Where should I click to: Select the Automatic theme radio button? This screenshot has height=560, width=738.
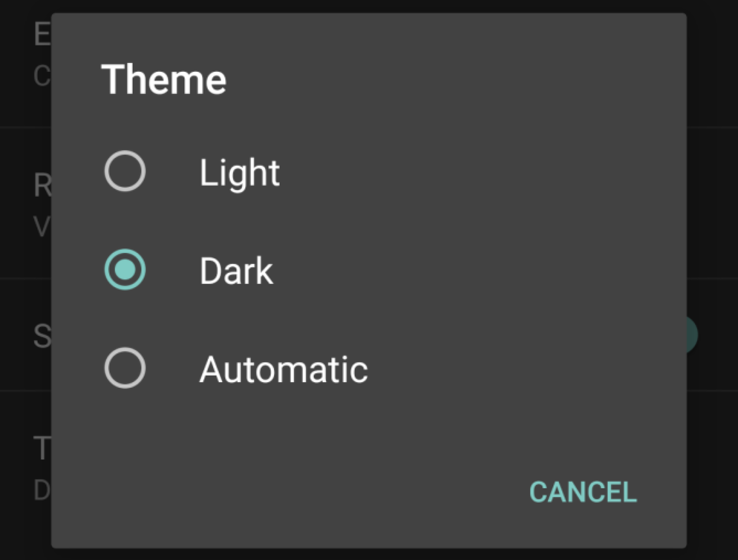point(125,367)
